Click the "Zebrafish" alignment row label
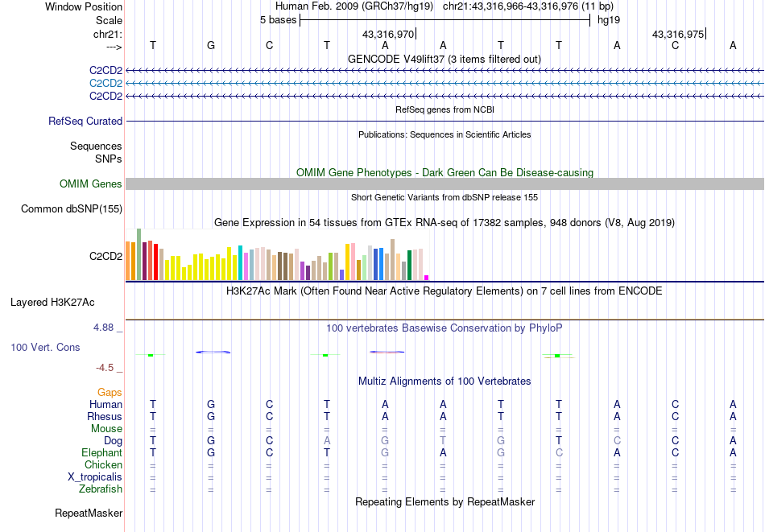The width and height of the screenshot is (765, 532). coord(101,489)
